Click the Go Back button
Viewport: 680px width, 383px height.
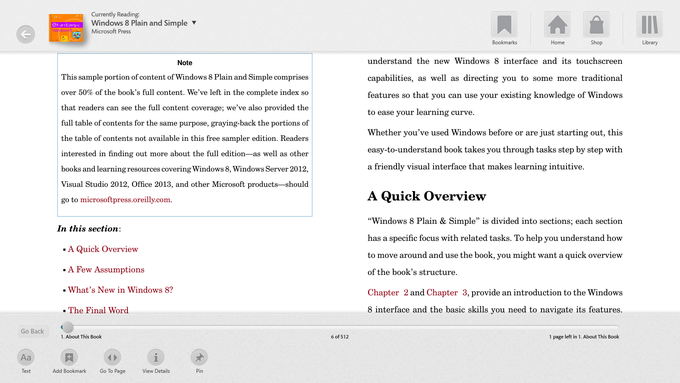coord(33,331)
